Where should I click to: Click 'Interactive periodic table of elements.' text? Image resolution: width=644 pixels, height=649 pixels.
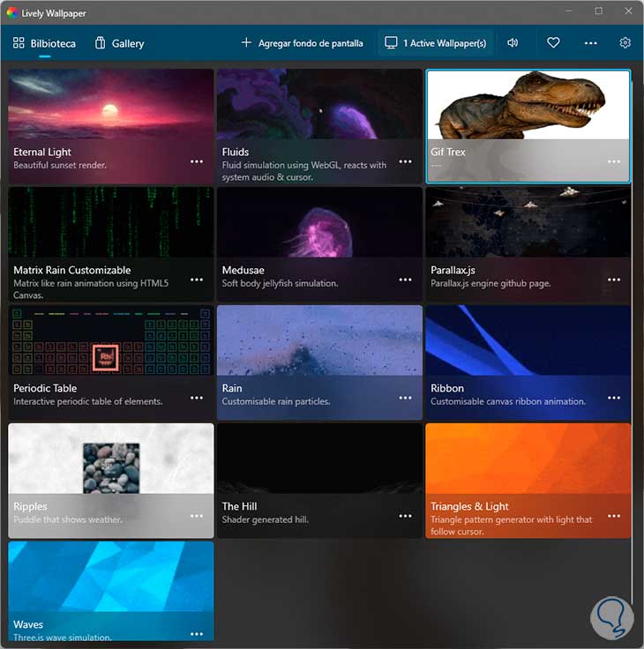click(88, 401)
